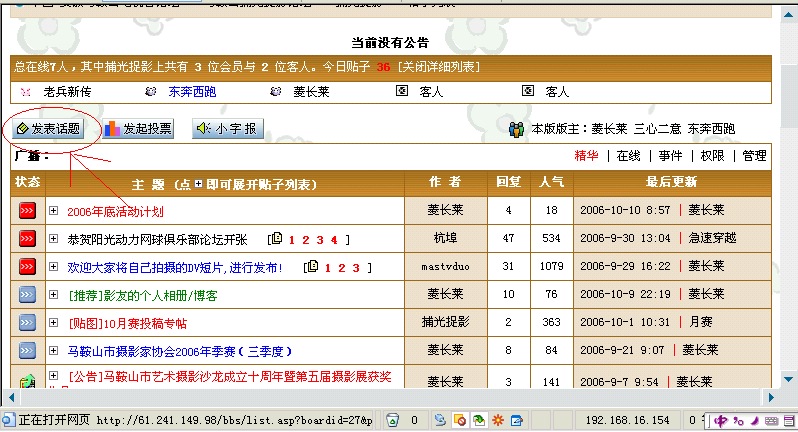Image resolution: width=798 pixels, height=432 pixels.
Task: Expand the 10月赛投稿专帖 thread
Action: pos(54,324)
